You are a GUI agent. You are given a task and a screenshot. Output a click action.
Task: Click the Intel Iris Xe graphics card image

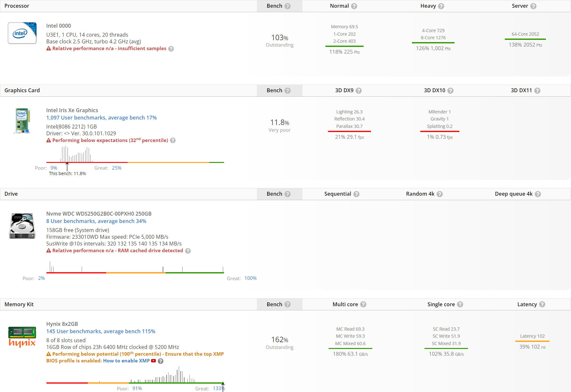coord(23,121)
